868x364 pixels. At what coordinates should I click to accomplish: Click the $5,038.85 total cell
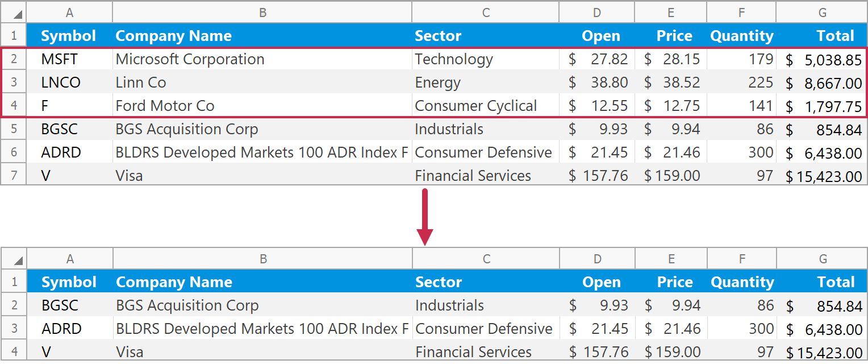click(823, 60)
